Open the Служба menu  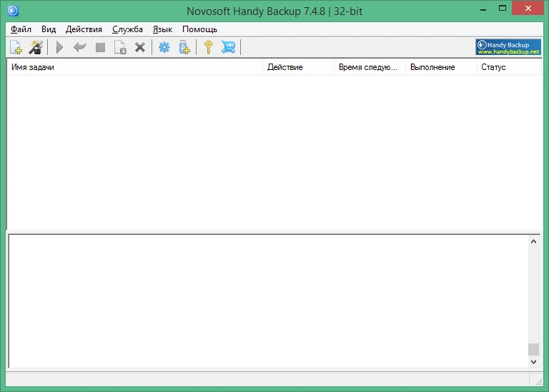tap(127, 29)
